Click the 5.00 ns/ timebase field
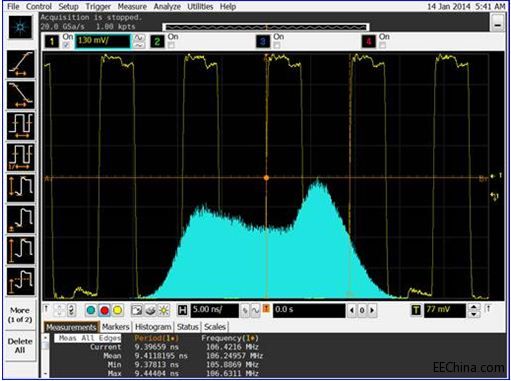The image size is (511, 381). (215, 310)
